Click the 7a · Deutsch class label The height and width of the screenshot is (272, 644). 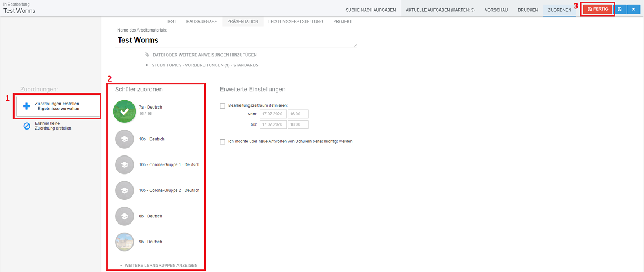pos(151,107)
